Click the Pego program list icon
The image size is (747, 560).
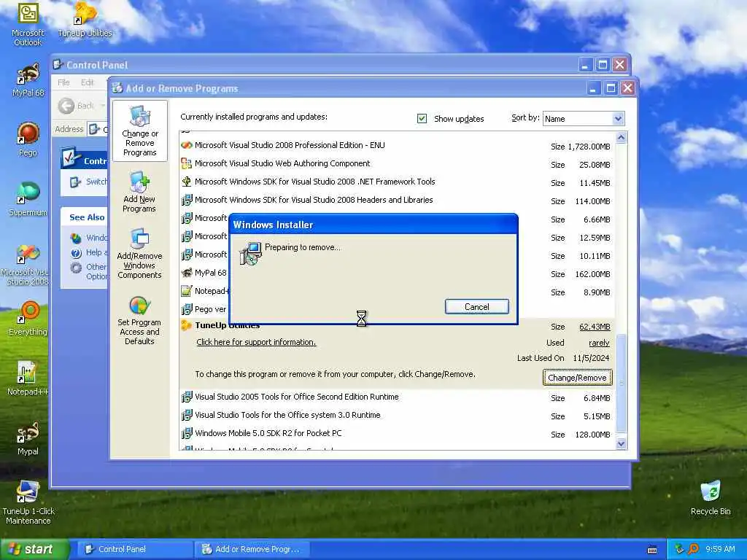coord(187,309)
